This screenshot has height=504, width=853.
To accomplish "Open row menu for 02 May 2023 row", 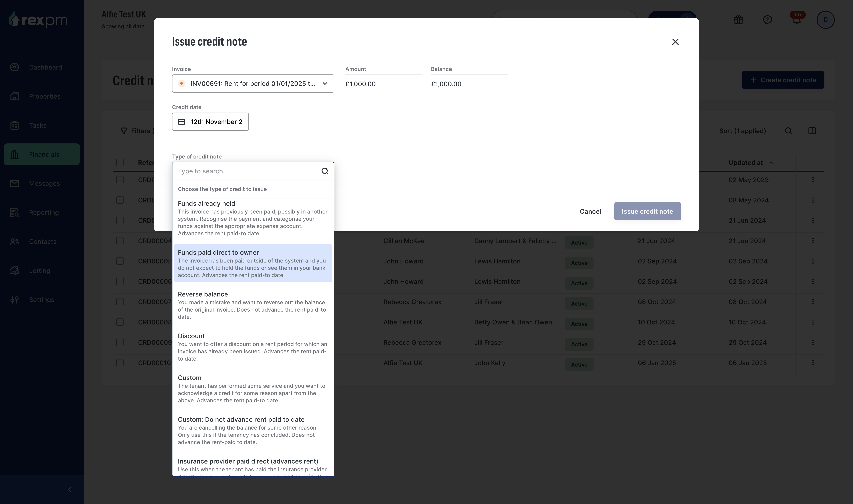I will coord(812,180).
